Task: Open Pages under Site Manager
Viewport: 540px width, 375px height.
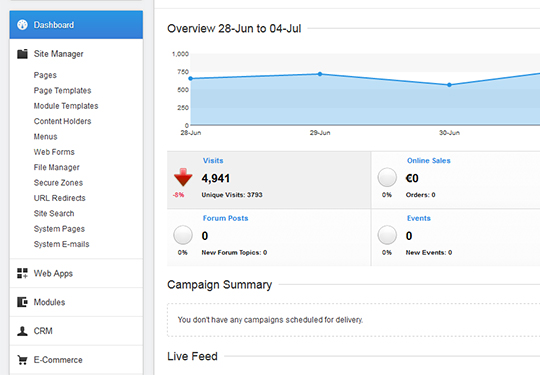Action: pyautogui.click(x=45, y=75)
